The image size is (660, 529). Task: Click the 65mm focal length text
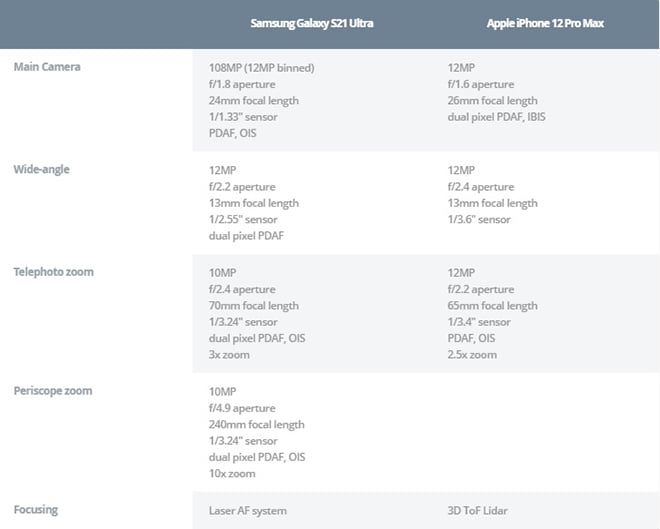click(492, 306)
